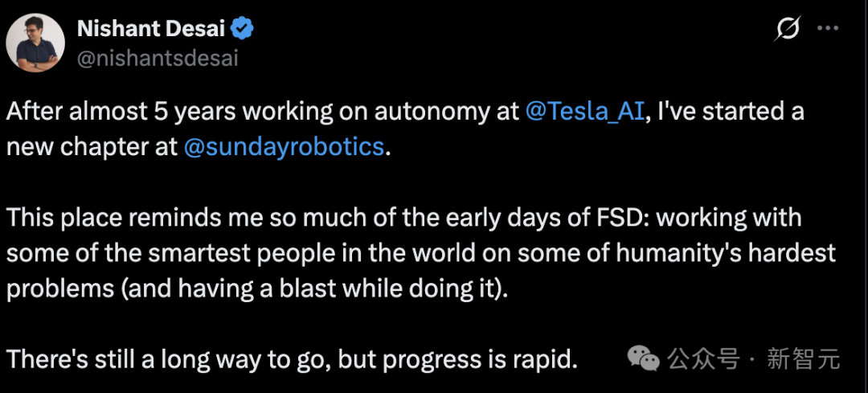Open the Grok slash-circle icon

pyautogui.click(x=787, y=30)
